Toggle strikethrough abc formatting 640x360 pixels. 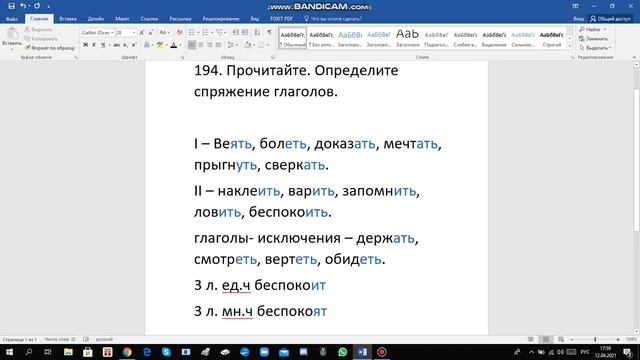117,45
